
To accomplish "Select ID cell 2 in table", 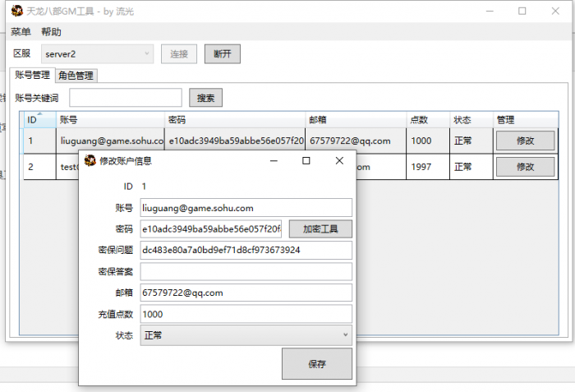I will pos(39,167).
